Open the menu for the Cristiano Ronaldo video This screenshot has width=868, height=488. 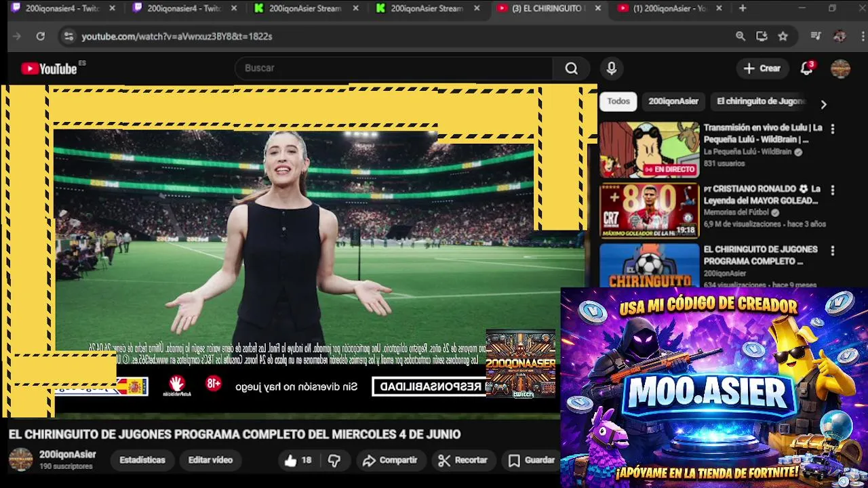(x=833, y=190)
